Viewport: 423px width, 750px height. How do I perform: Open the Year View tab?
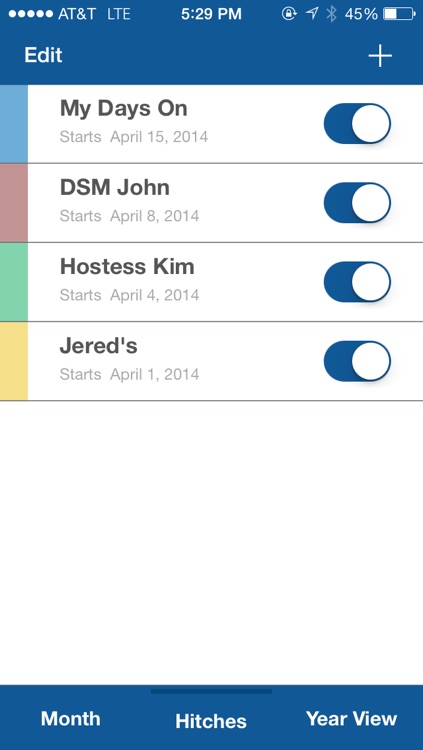point(352,719)
